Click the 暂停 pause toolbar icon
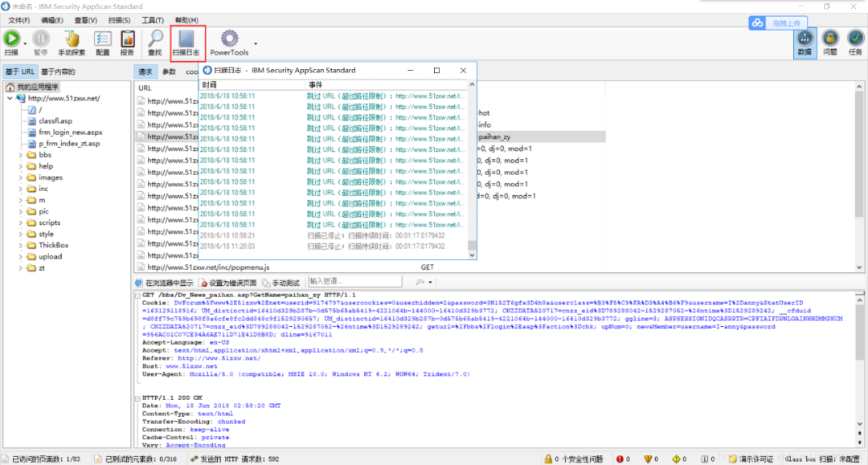Screen dimensions: 868x465 [x=40, y=43]
